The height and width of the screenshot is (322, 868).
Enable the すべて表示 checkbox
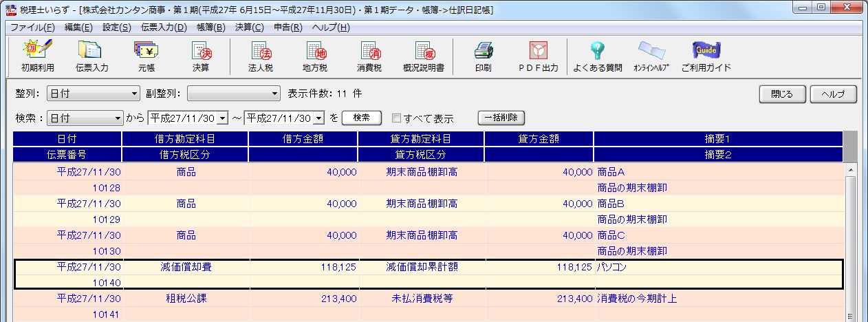tap(396, 118)
